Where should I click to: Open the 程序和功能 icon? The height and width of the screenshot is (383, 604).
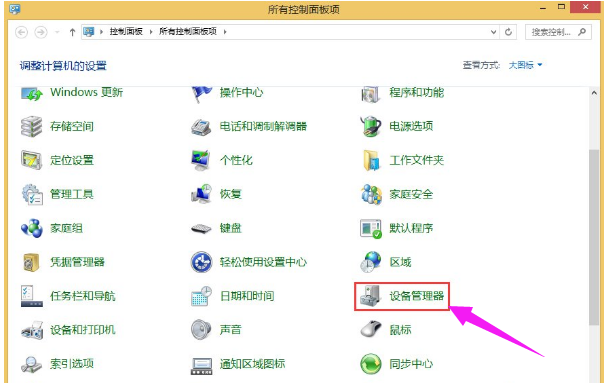point(371,94)
